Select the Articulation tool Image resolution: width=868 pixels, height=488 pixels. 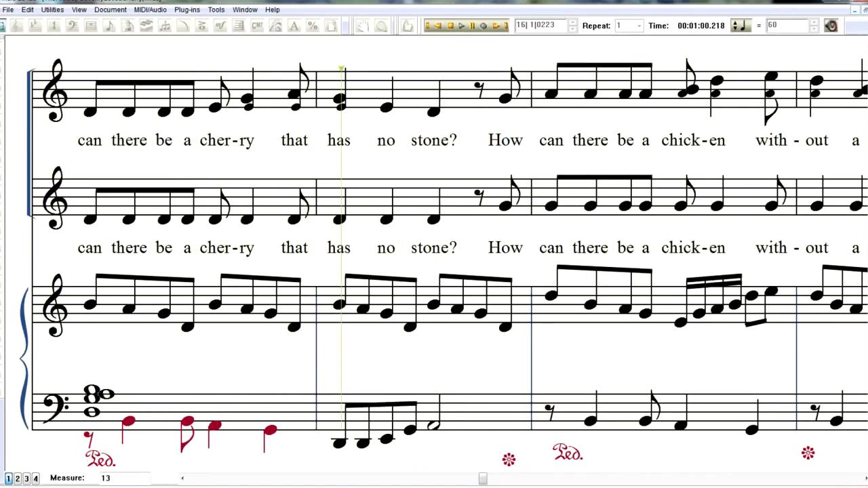coord(201,26)
